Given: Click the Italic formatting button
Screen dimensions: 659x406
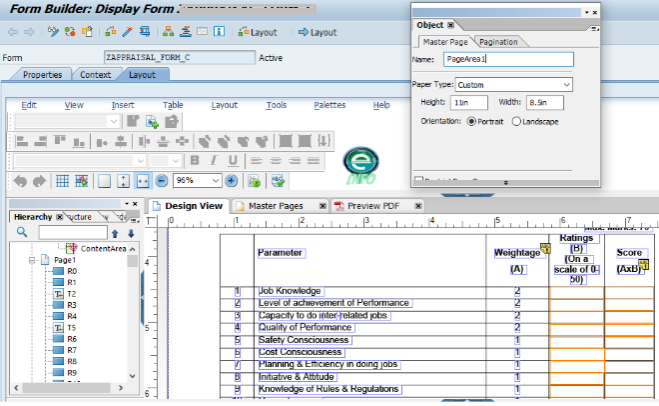Looking at the screenshot, I should (x=214, y=161).
